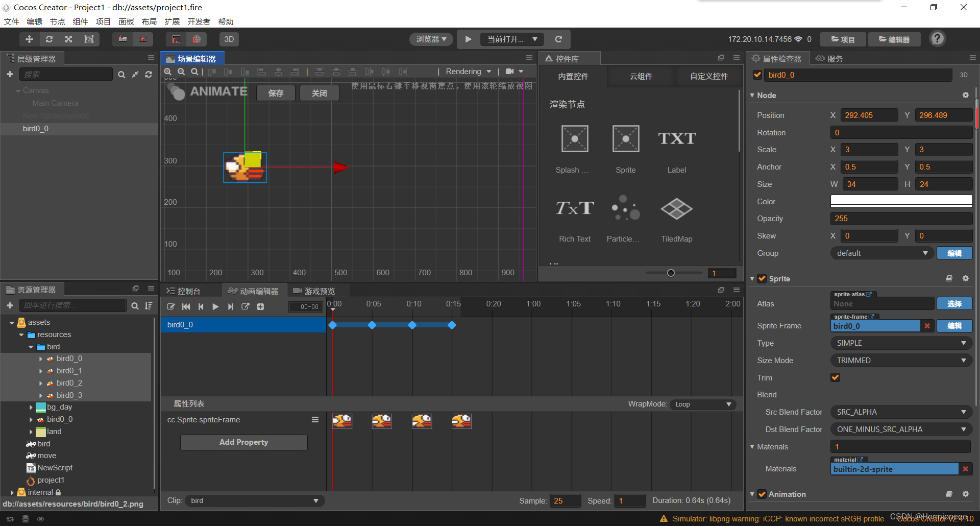Open the Src Blend Factor dropdown
Image resolution: width=980 pixels, height=526 pixels.
(901, 412)
